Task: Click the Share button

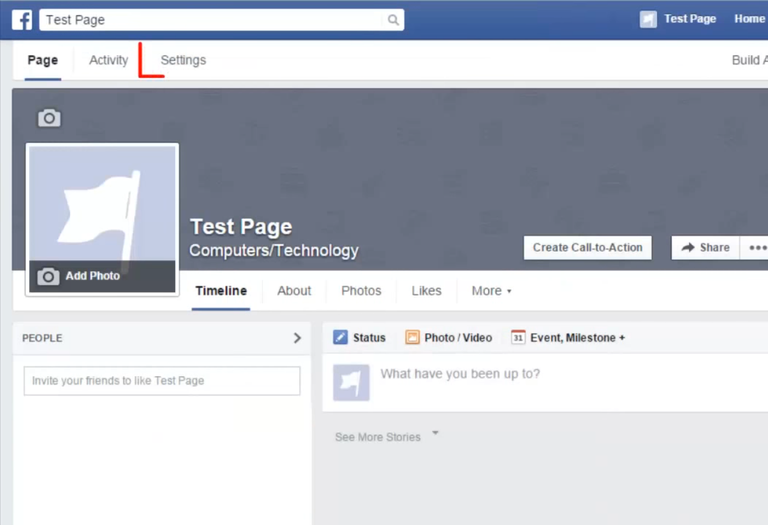Action: click(705, 248)
